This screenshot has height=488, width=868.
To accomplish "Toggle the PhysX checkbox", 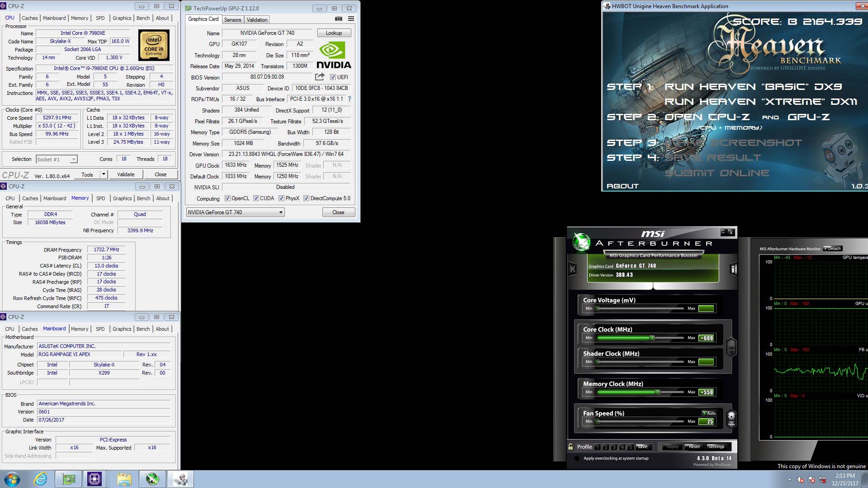I will 281,198.
